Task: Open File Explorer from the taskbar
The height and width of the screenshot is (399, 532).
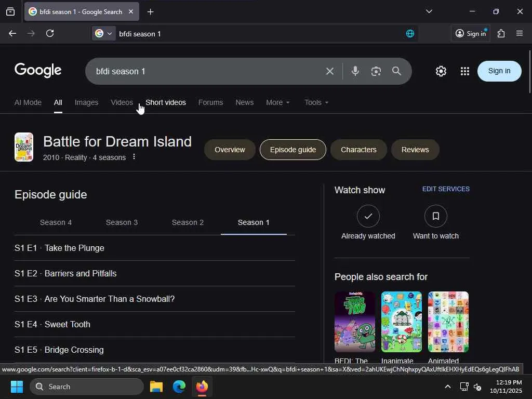Action: tap(156, 387)
